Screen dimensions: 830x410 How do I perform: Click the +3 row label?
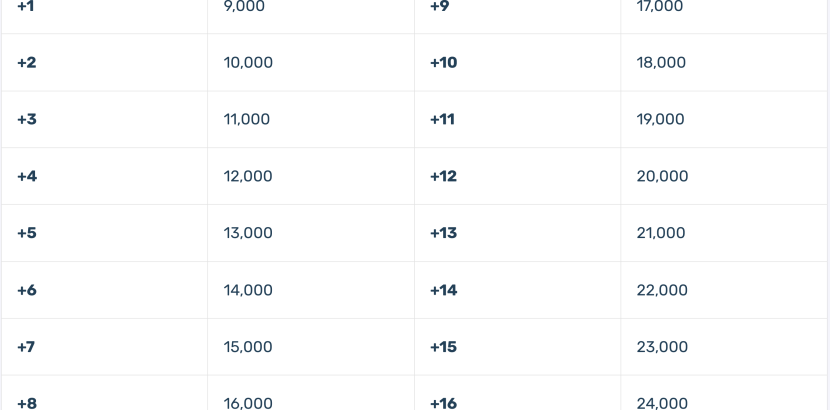pos(26,119)
